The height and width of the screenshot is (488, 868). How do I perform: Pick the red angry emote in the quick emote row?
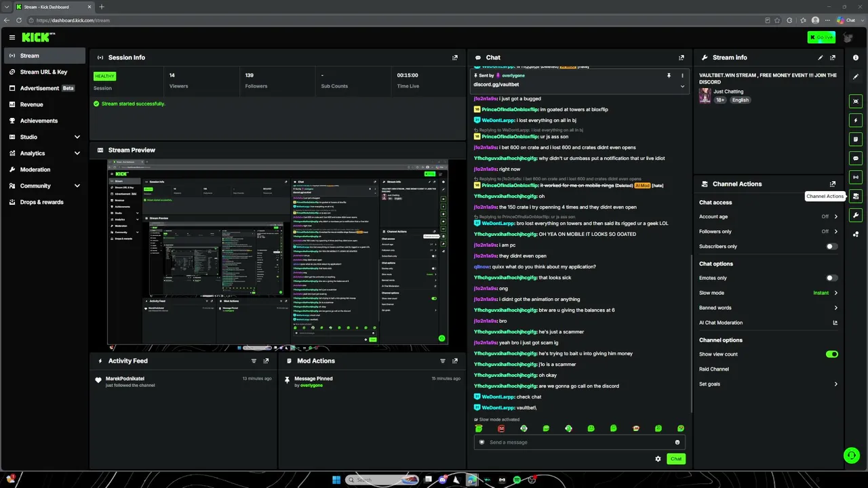(x=501, y=428)
